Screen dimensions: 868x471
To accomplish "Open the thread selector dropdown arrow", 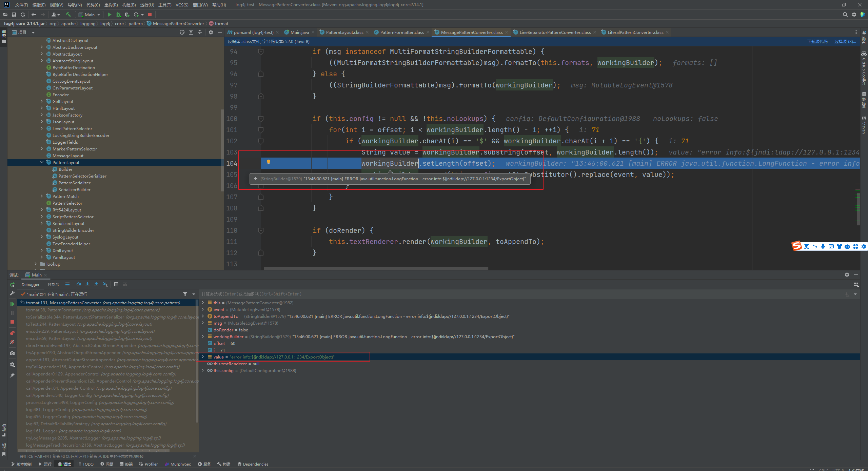I will pyautogui.click(x=194, y=294).
